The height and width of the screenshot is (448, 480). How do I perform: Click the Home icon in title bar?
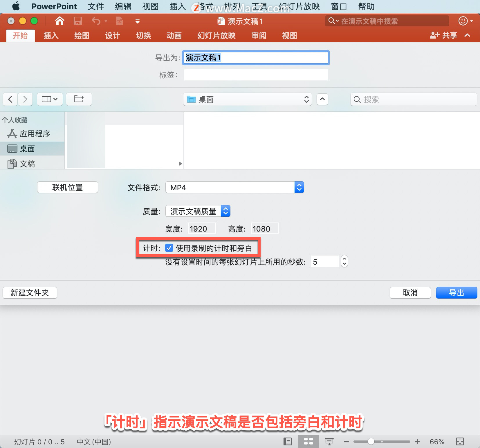click(60, 21)
